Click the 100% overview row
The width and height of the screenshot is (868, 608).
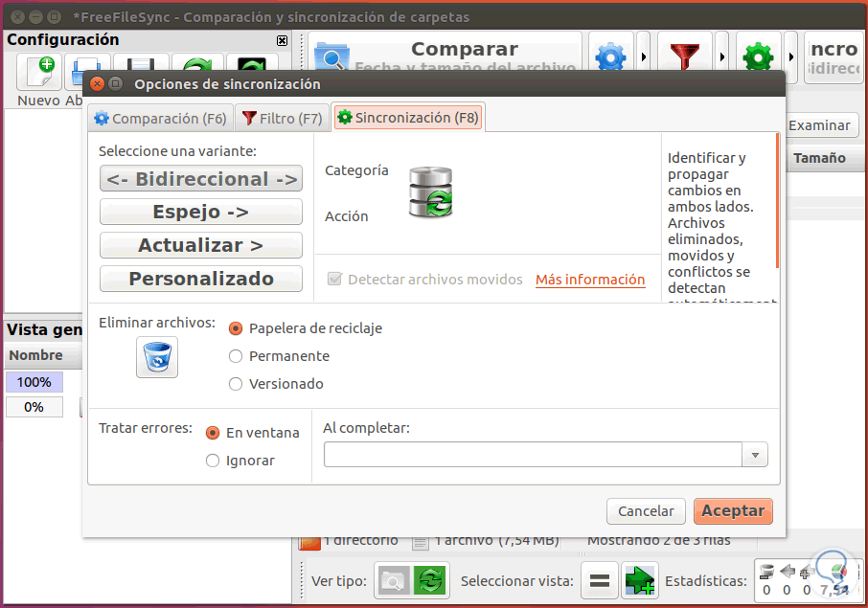click(34, 382)
